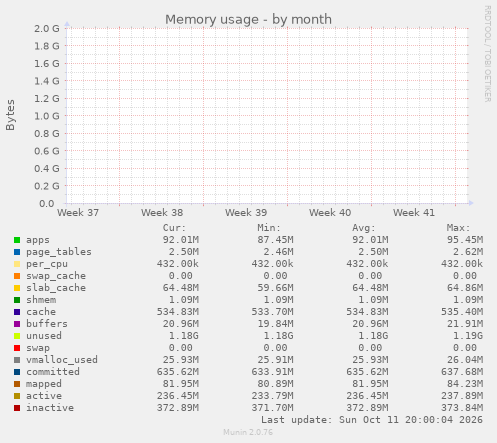Click the apps max value 95.45M
The width and height of the screenshot is (497, 443).
coord(465,240)
